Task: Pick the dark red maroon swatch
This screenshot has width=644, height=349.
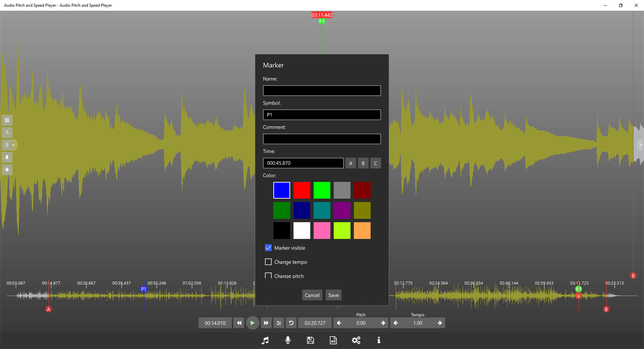Action: click(x=362, y=190)
